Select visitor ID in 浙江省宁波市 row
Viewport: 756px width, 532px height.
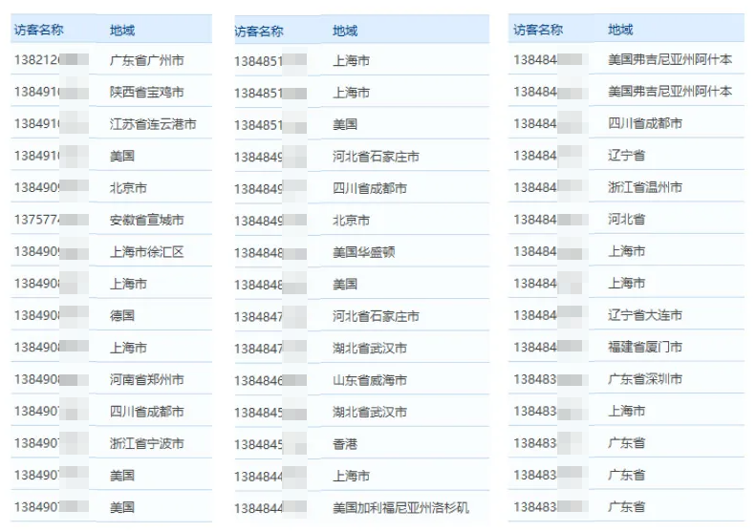coord(51,443)
